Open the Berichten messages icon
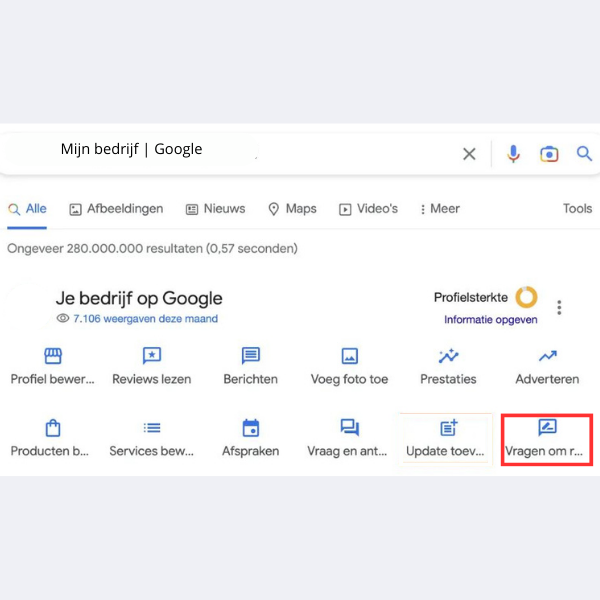Viewport: 600px width, 600px height. (x=251, y=356)
